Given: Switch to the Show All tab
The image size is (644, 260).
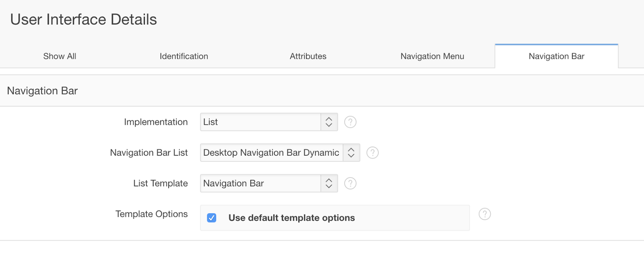Looking at the screenshot, I should click(60, 56).
